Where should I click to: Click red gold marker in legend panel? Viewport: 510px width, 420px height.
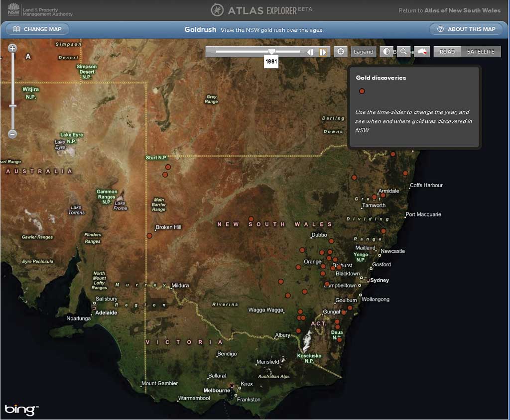coord(362,91)
